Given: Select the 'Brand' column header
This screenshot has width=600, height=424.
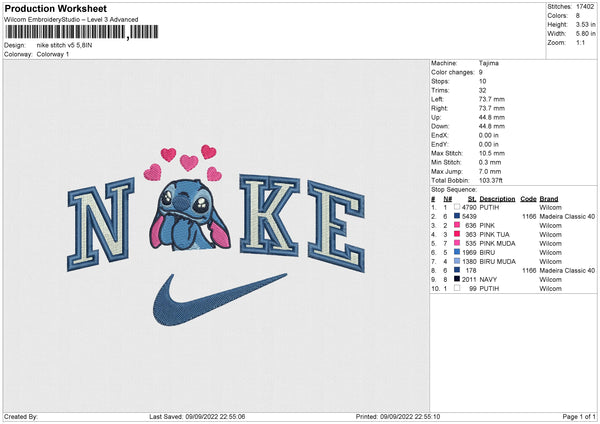Looking at the screenshot, I should tap(549, 199).
